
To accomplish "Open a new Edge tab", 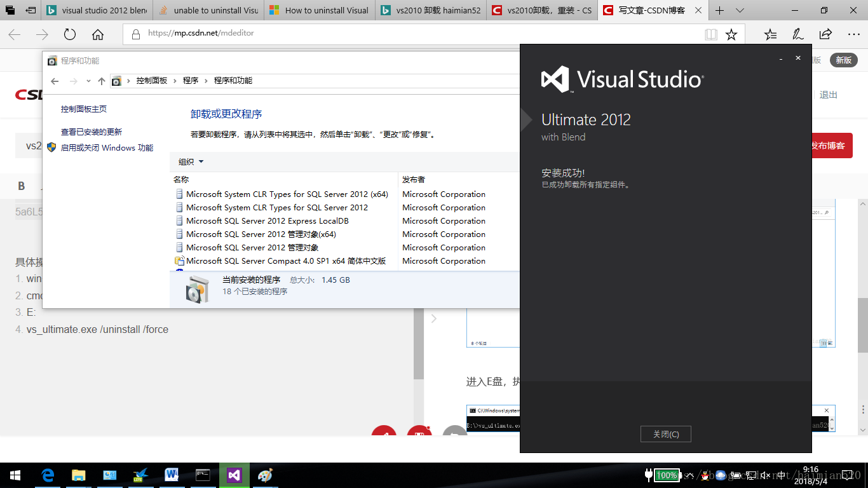I will tap(720, 10).
